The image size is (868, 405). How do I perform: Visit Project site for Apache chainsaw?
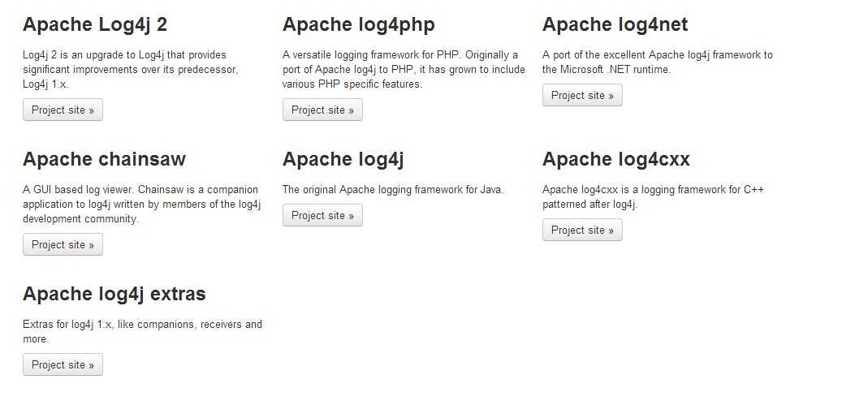click(x=63, y=244)
